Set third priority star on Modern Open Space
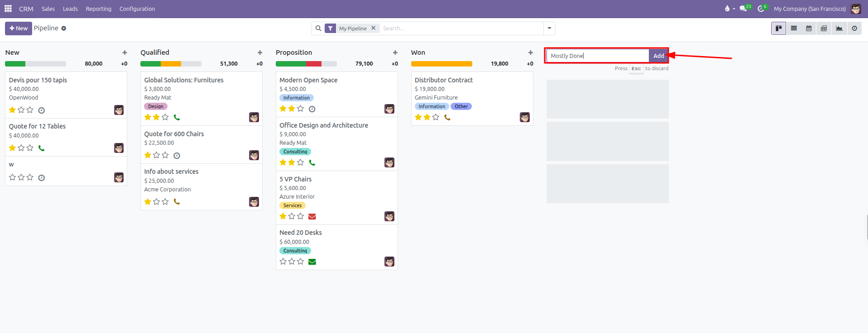Viewport: 868px width, 333px height. [300, 109]
